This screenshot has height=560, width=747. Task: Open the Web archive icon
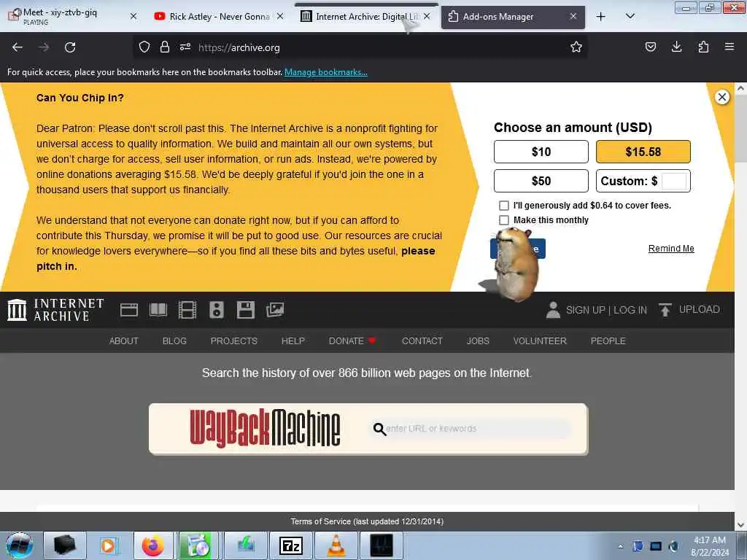(128, 310)
